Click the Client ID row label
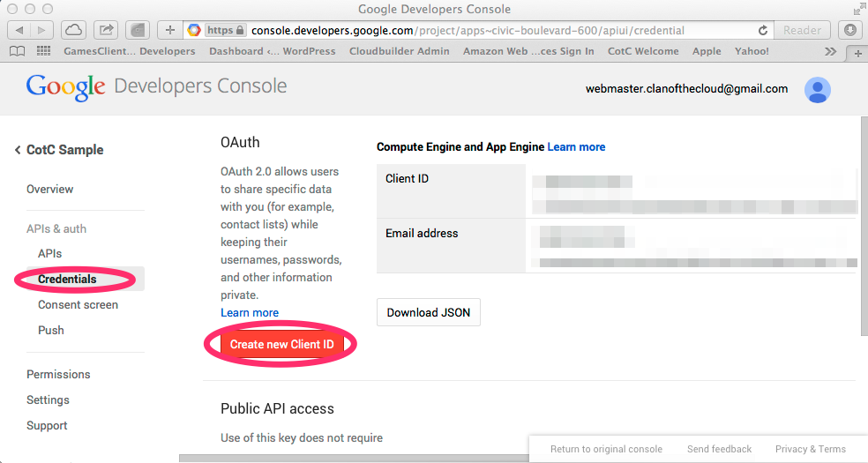Screen dimensions: 868x463 [407, 179]
